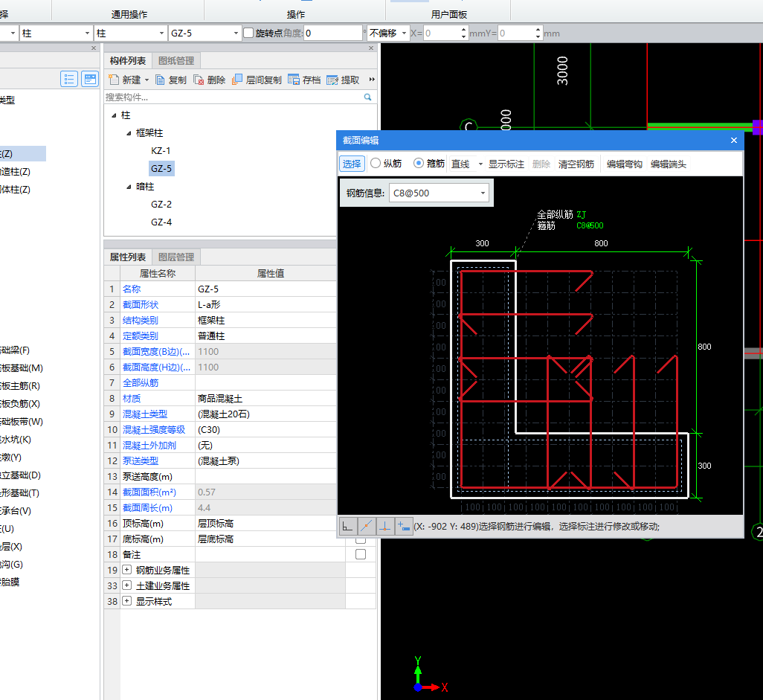Viewport: 763px width, 700px height.
Task: Decrease the Y offset stepper value
Action: (538, 36)
